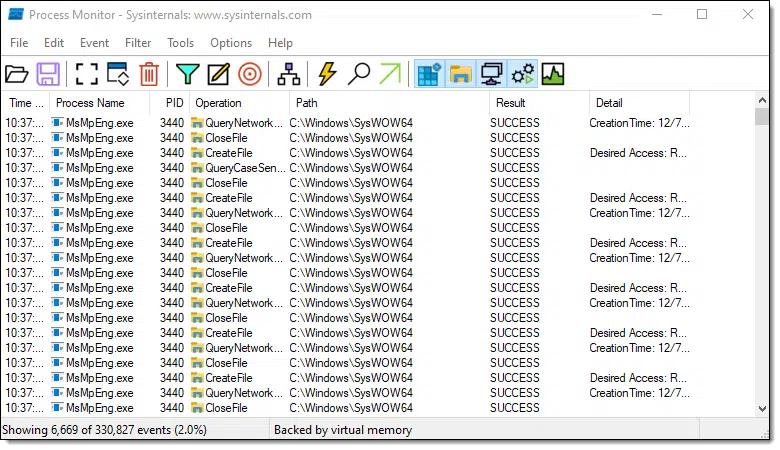Click the Process Name column header

[x=90, y=103]
